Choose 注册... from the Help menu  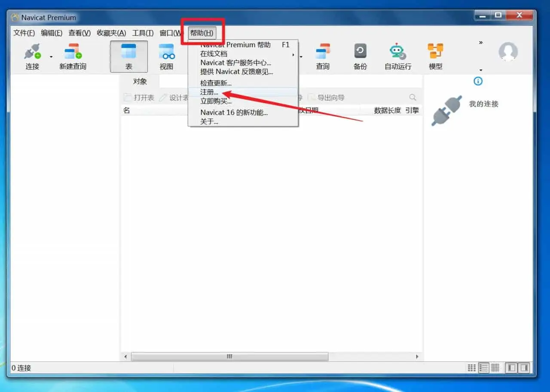click(x=209, y=92)
